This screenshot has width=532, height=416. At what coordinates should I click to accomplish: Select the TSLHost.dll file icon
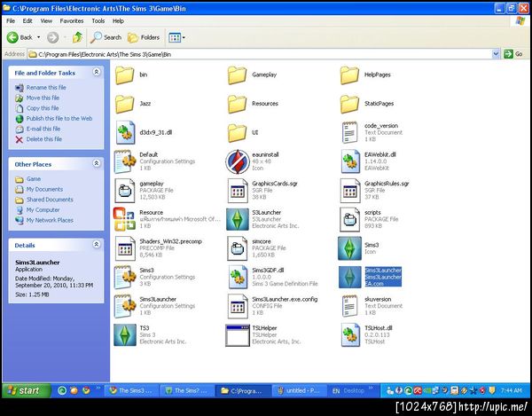pos(350,335)
